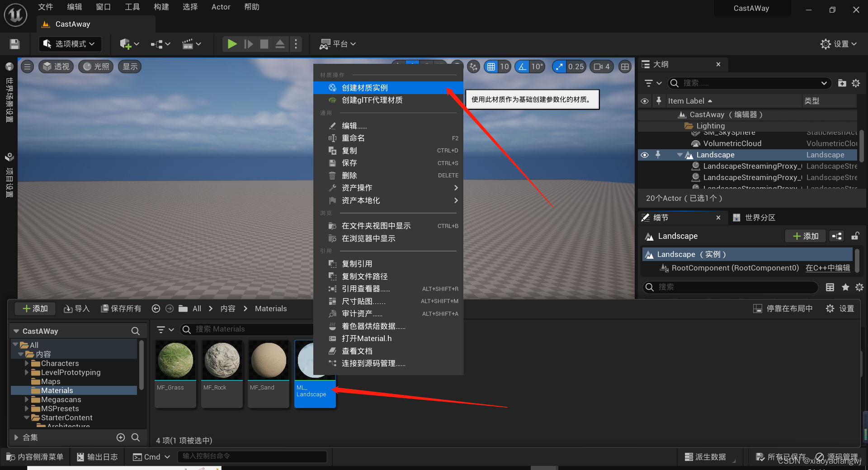The width and height of the screenshot is (868, 470).
Task: Select 创建glTF代理材质 menu entry
Action: coord(388,100)
